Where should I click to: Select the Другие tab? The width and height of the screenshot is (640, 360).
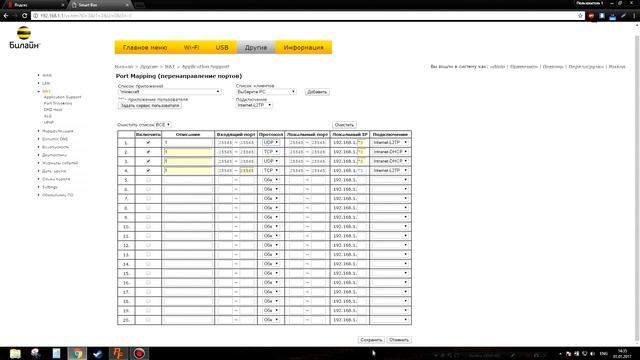[x=256, y=47]
